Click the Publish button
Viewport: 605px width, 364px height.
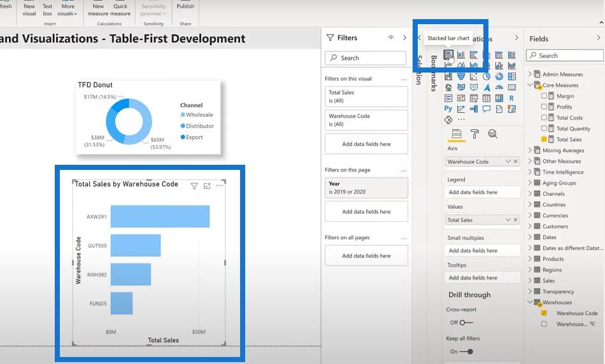pos(185,6)
